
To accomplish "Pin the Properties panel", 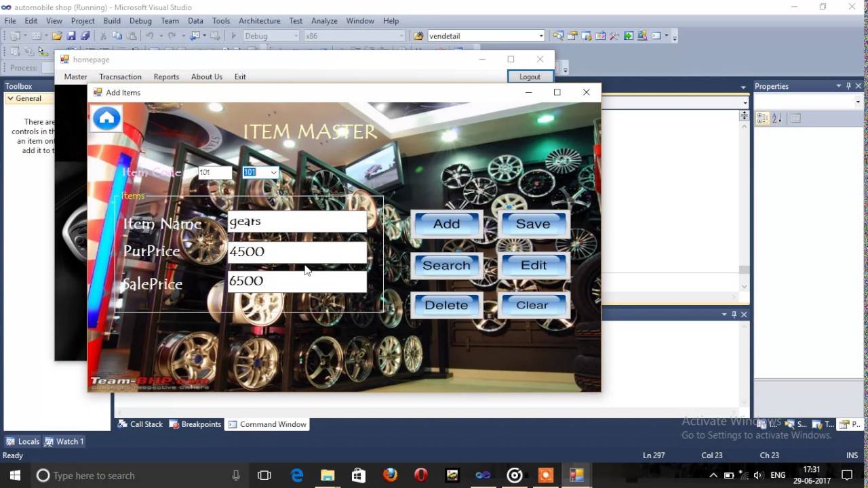I will (848, 86).
